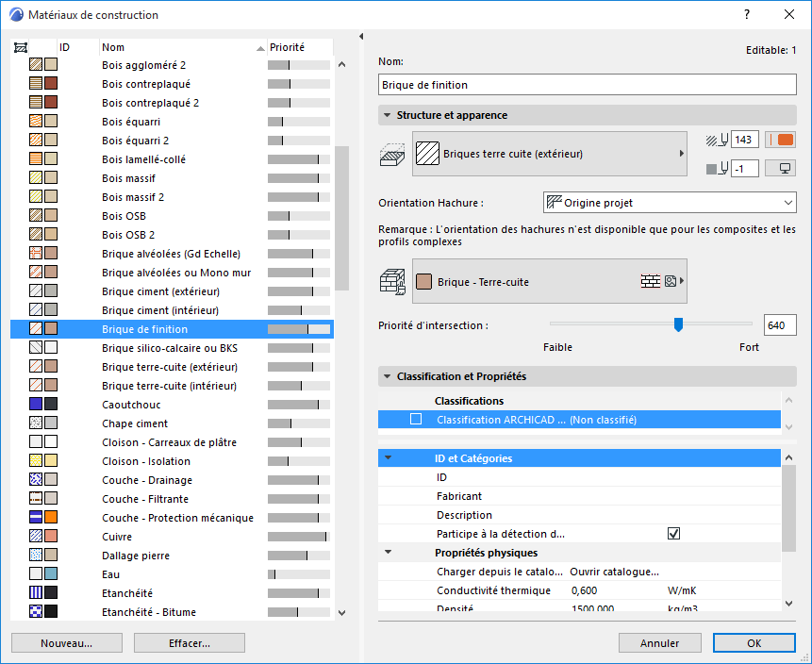
Task: Collapse the ID et Catégories group
Action: (x=388, y=457)
